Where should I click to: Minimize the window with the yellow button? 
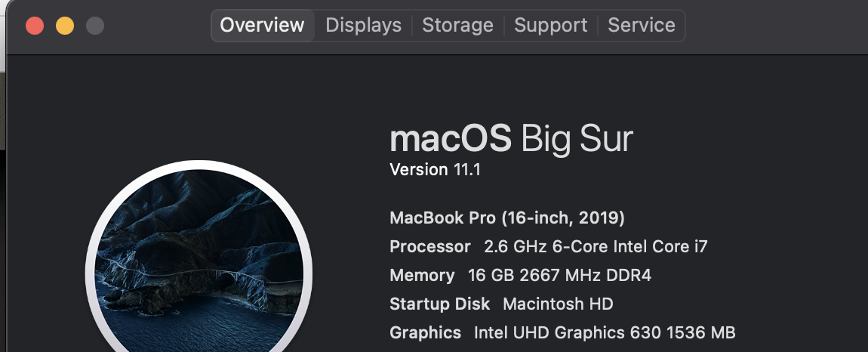click(65, 26)
